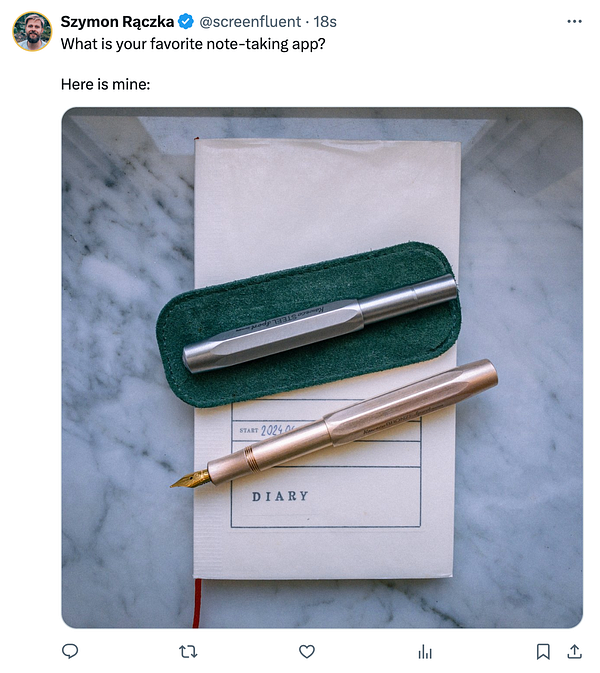
Task: Open the @screenfluent handle link
Action: [x=250, y=21]
